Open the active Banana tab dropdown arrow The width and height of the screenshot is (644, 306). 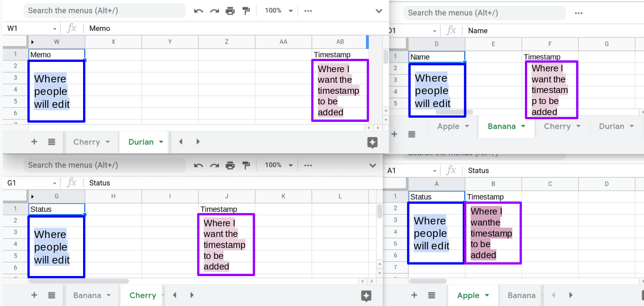pyautogui.click(x=523, y=126)
